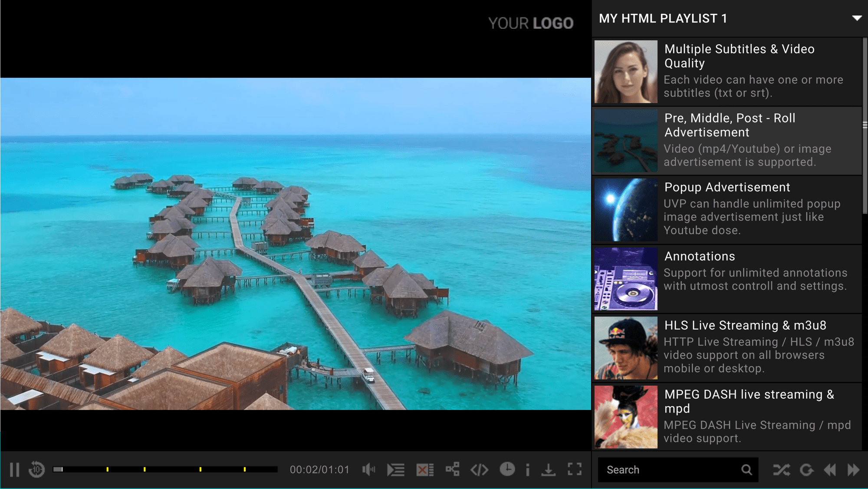Image resolution: width=868 pixels, height=489 pixels.
Task: Open the embed code panel
Action: (x=479, y=469)
